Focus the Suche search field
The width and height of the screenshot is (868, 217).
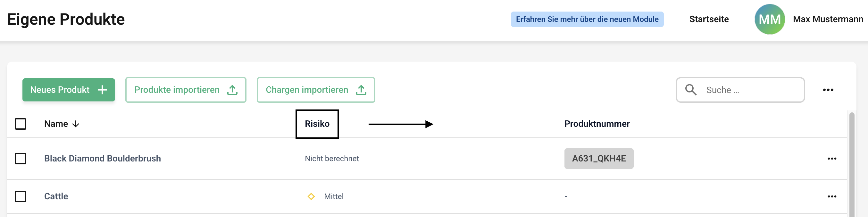(751, 90)
